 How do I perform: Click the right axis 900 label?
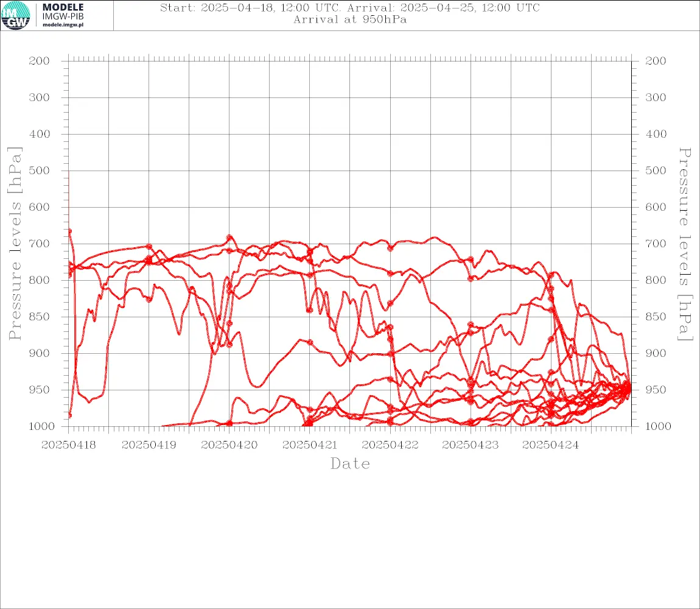[x=656, y=353]
